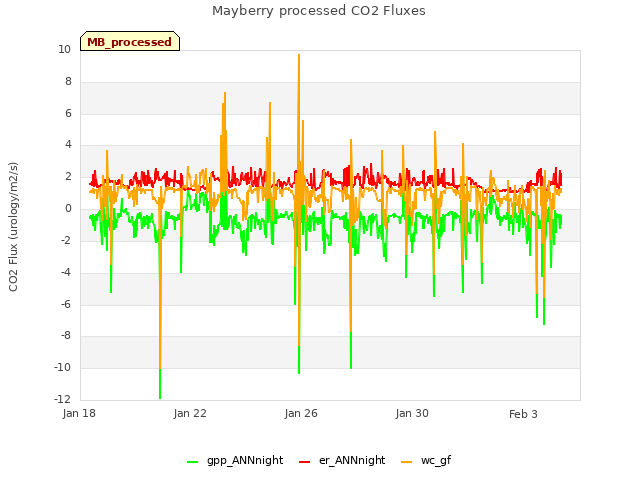The height and width of the screenshot is (480, 640).
Task: Click the chart title Mayberry processed CO2 Fluxes
Action: tap(319, 11)
